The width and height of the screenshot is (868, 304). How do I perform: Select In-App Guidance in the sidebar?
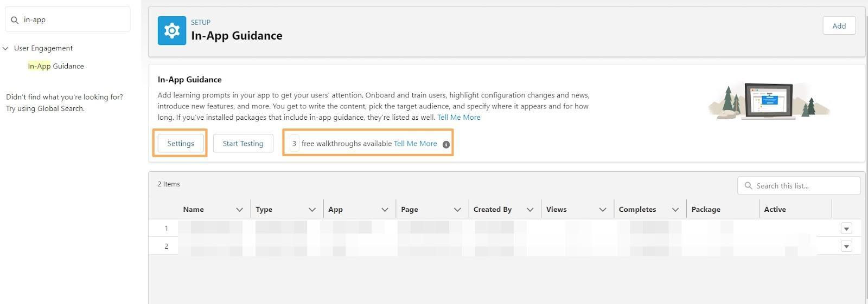pyautogui.click(x=56, y=66)
